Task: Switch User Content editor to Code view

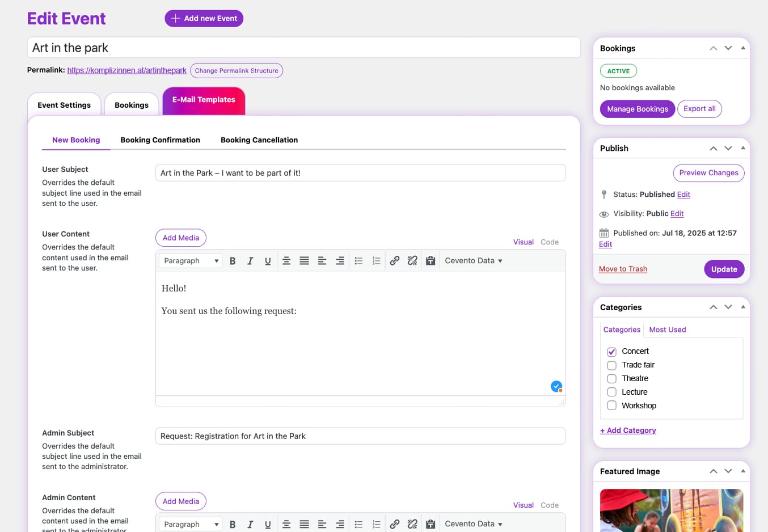Action: click(x=550, y=242)
